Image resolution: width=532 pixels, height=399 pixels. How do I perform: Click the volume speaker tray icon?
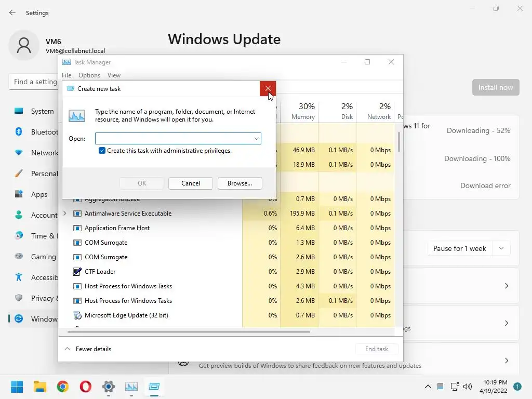468,387
